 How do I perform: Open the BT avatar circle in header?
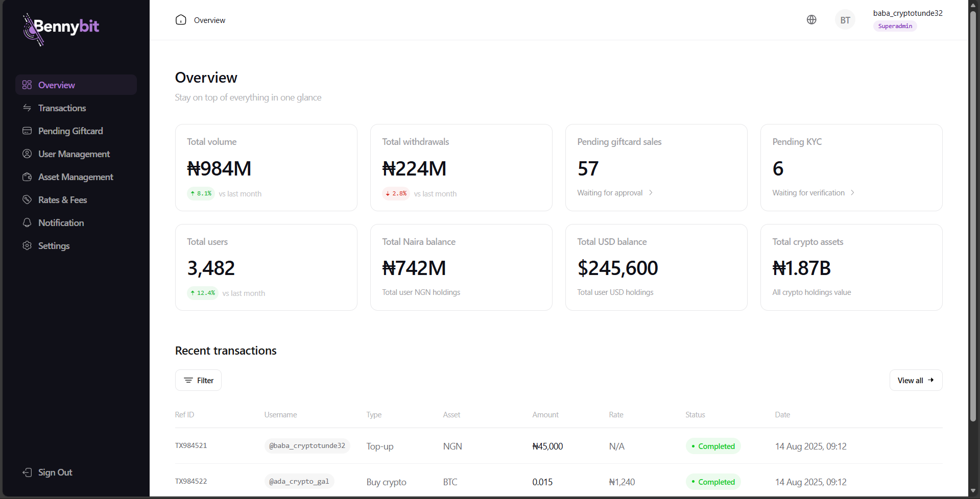point(844,19)
